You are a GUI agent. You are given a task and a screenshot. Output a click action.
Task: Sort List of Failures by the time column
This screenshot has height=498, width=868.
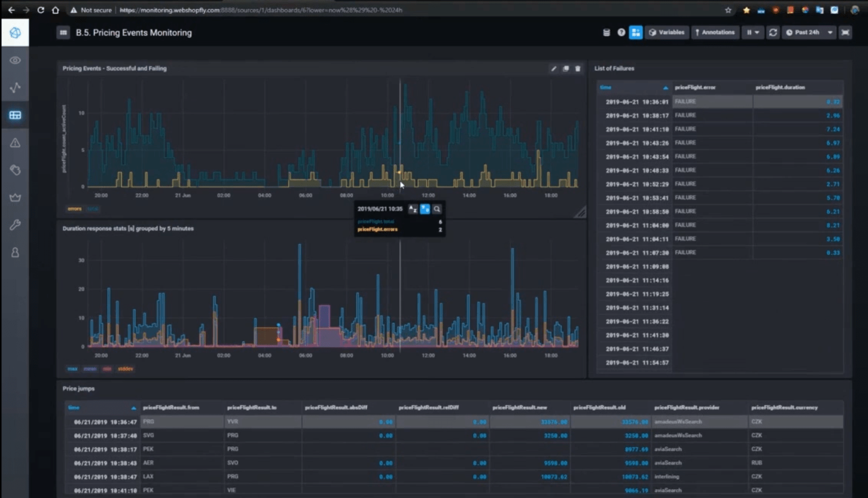(x=606, y=87)
